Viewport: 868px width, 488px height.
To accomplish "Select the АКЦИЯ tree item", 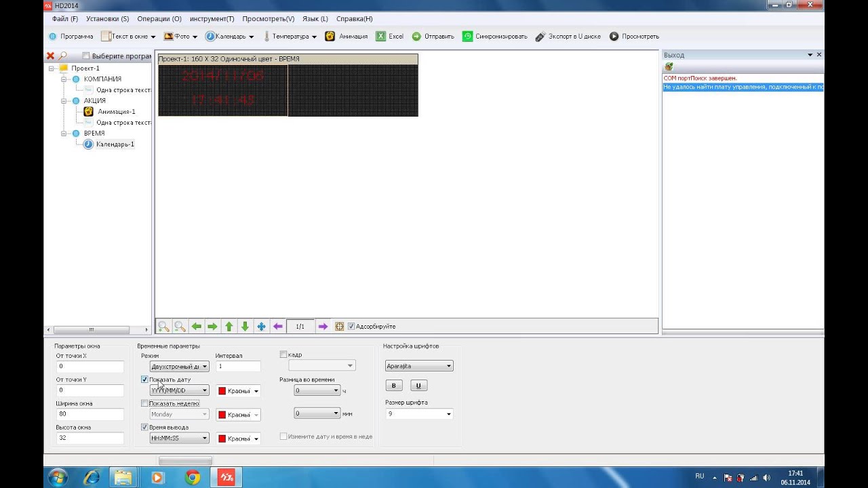I will tap(95, 101).
